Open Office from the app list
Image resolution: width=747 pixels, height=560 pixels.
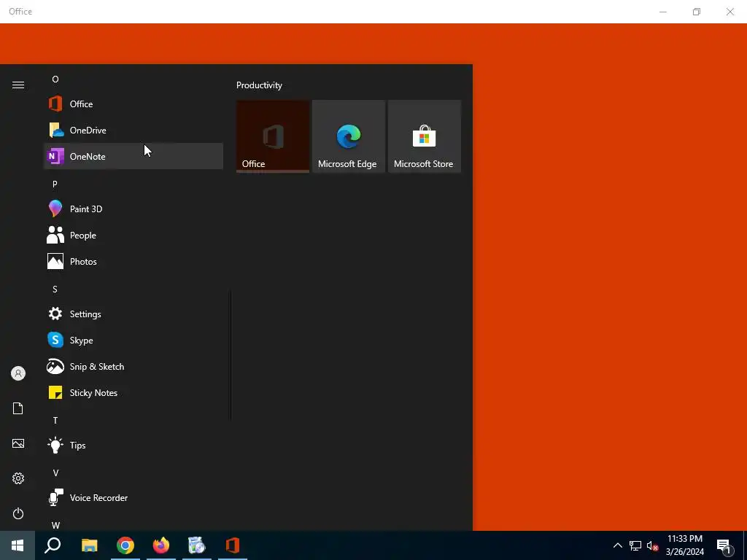click(x=133, y=104)
